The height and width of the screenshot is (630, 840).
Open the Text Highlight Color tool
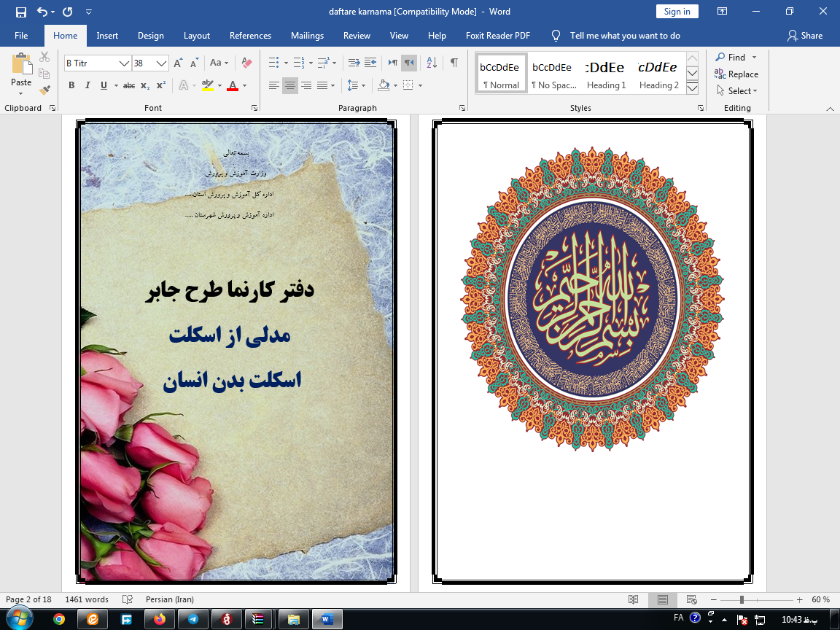coord(209,85)
